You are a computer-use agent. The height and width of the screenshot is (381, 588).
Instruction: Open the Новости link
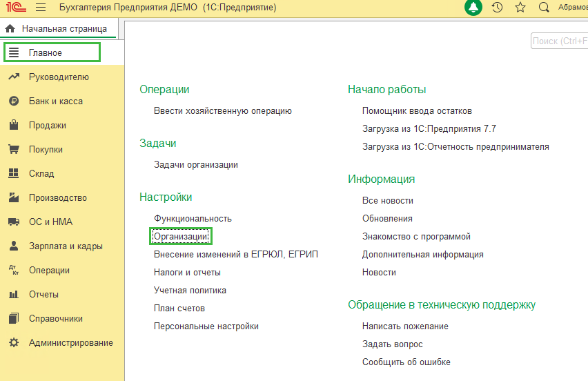click(x=379, y=272)
